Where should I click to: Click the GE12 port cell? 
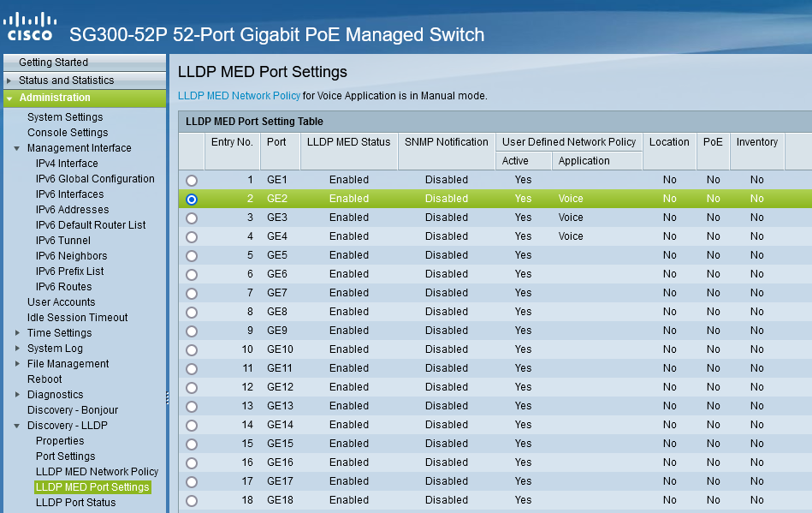tap(280, 387)
